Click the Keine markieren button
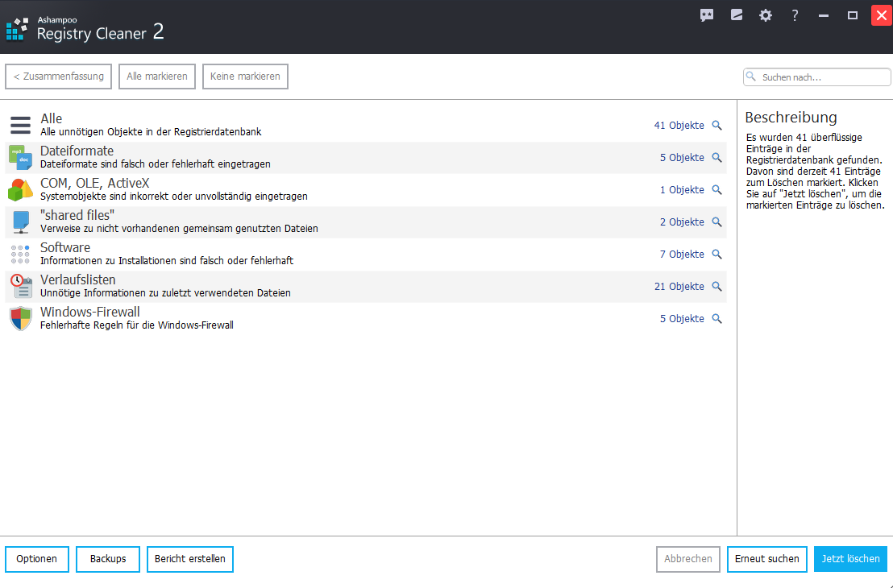This screenshot has width=893, height=588. [245, 77]
